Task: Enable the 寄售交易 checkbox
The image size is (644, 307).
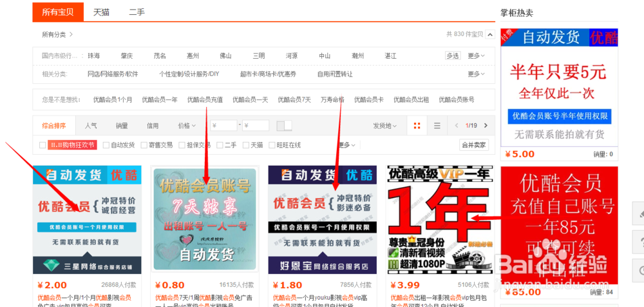Action: click(144, 145)
